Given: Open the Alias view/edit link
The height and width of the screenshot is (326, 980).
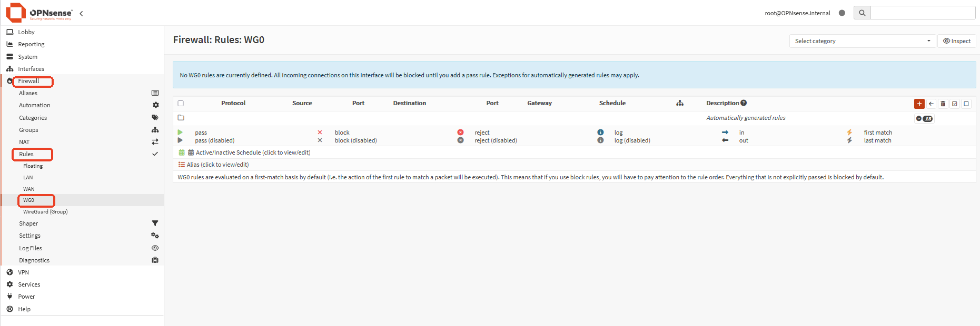Looking at the screenshot, I should click(x=217, y=165).
